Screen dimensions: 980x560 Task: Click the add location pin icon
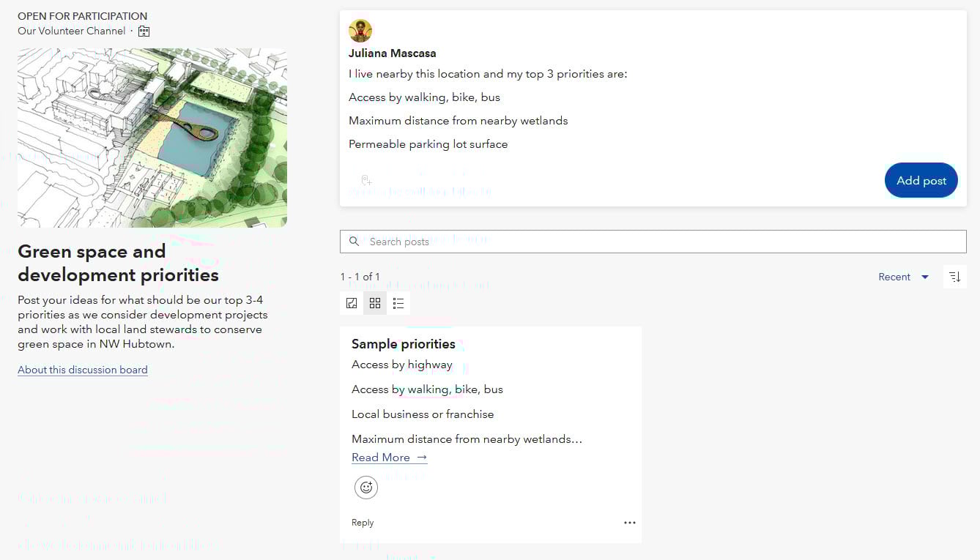(x=366, y=180)
